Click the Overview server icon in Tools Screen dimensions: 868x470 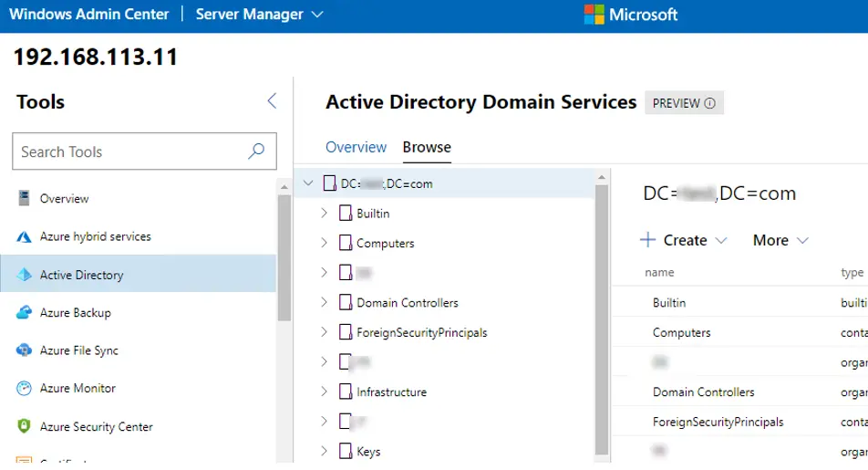(x=24, y=198)
